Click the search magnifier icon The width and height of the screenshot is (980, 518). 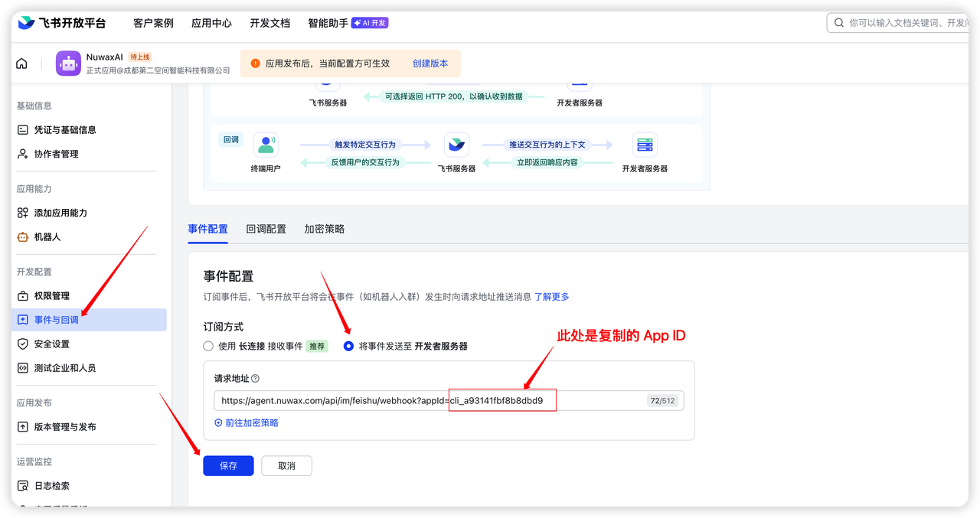(839, 23)
